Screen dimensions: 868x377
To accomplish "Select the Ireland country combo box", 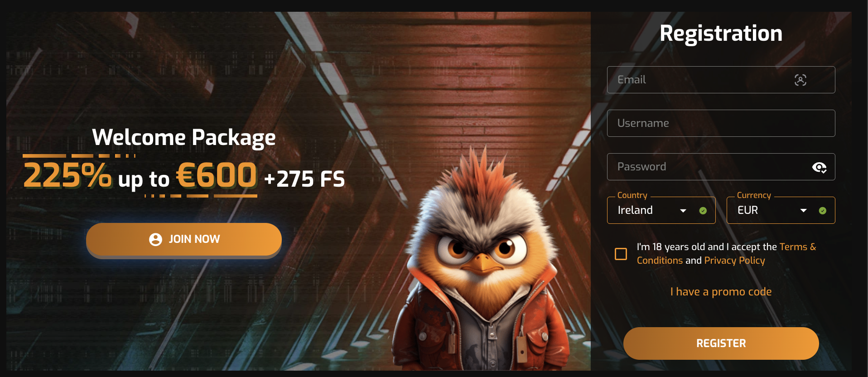I will point(661,210).
